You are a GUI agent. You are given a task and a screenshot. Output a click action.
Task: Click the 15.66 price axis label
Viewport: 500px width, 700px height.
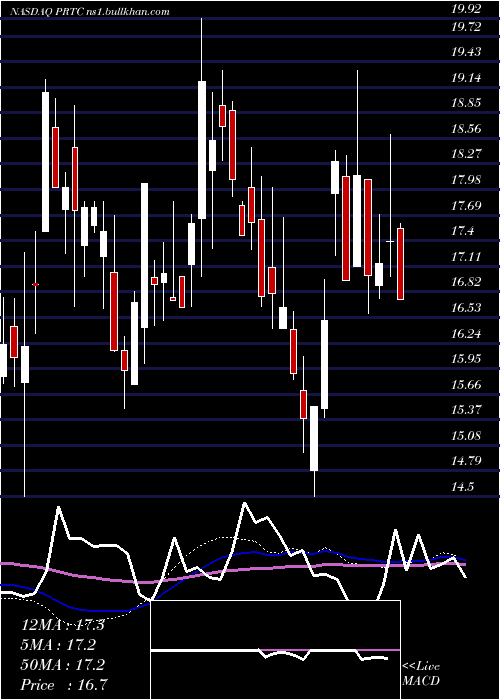[467, 385]
